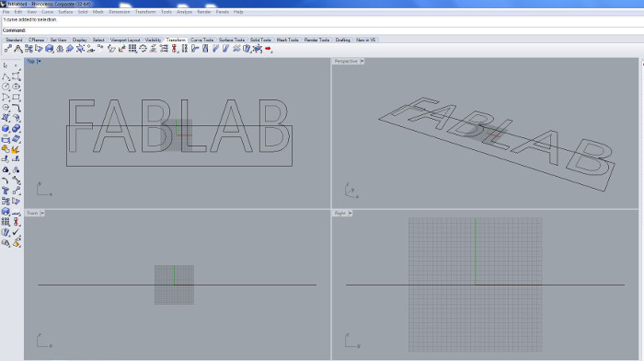This screenshot has height=361, width=644.
Task: Click the Rectangular Array icon in Transform toolbar
Action: [x=132, y=49]
